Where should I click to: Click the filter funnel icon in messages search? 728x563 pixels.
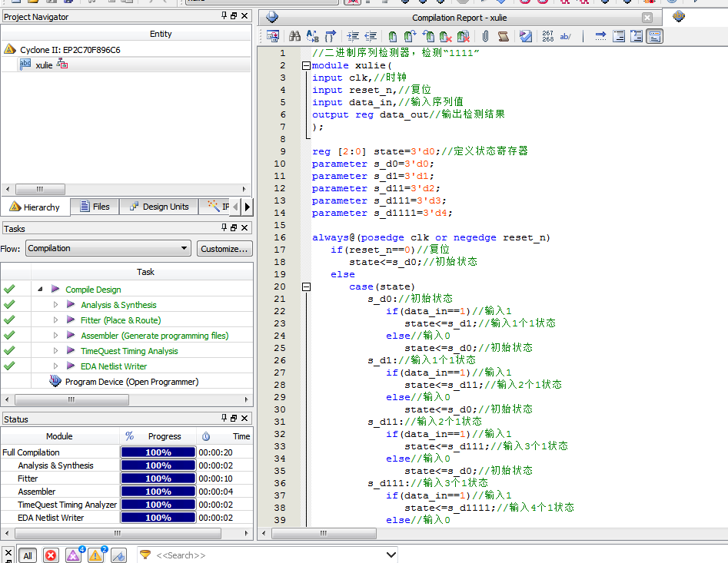[145, 555]
